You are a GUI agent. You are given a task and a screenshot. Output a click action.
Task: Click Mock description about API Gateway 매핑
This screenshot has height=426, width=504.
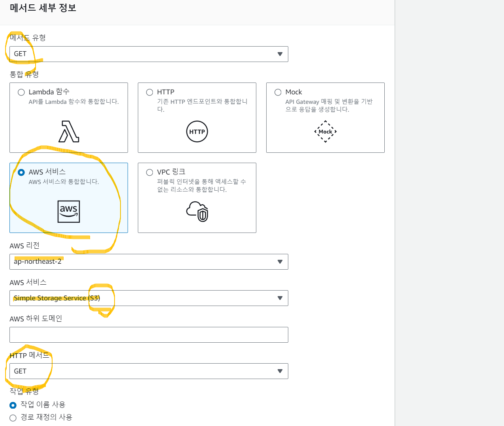pos(329,105)
